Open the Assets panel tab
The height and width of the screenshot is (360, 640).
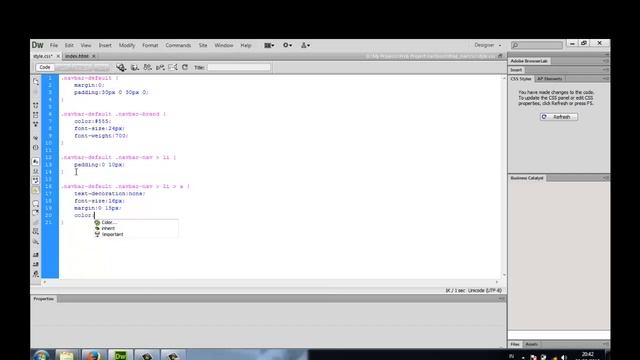point(531,344)
